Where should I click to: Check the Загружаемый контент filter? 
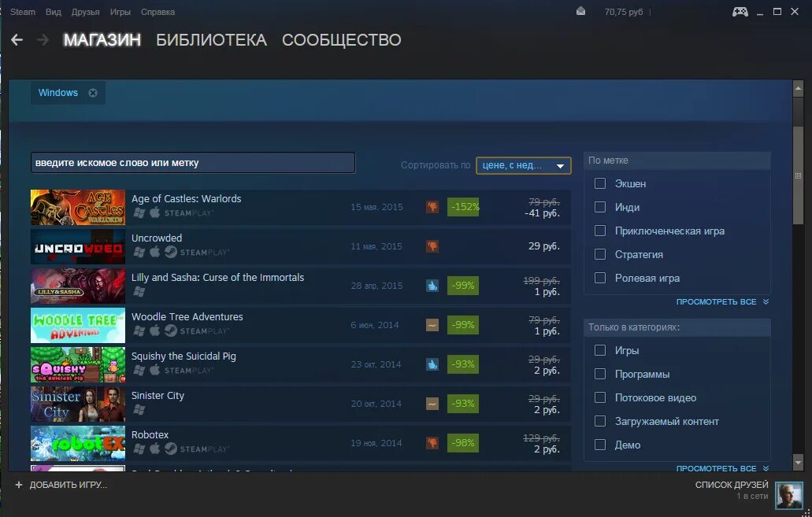[600, 421]
